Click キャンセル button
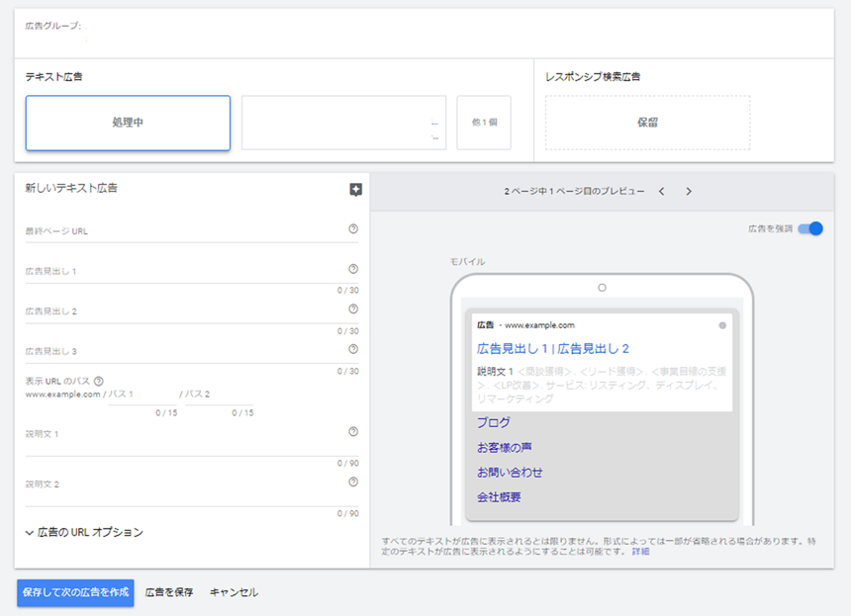The height and width of the screenshot is (616, 851). click(x=234, y=592)
